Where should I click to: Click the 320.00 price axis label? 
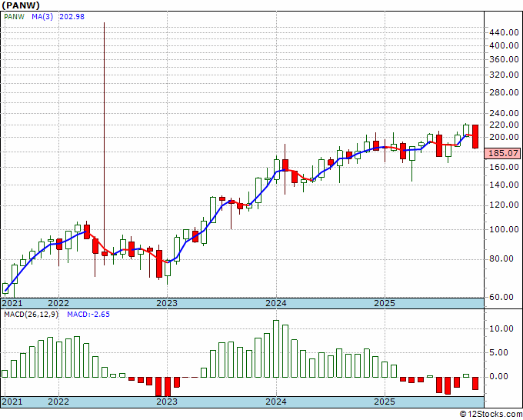click(504, 75)
